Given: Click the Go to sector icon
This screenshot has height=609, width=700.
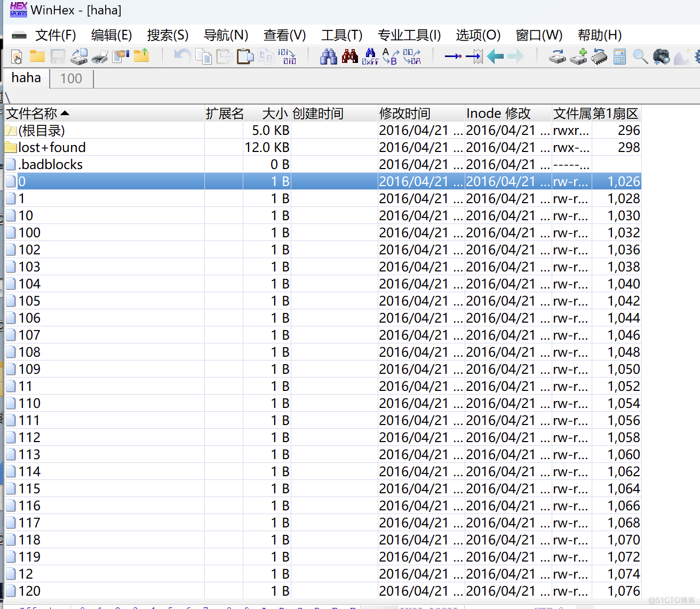Looking at the screenshot, I should point(474,56).
